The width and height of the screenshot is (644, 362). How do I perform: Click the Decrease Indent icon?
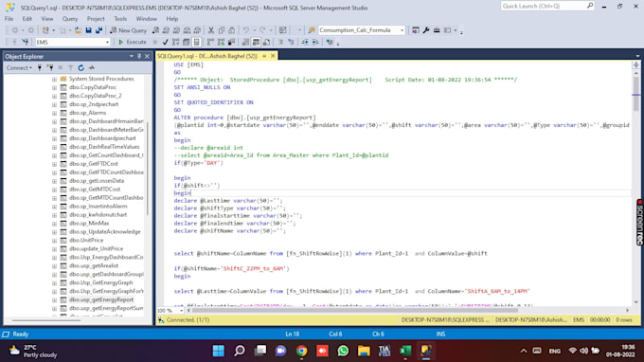pyautogui.click(x=305, y=42)
